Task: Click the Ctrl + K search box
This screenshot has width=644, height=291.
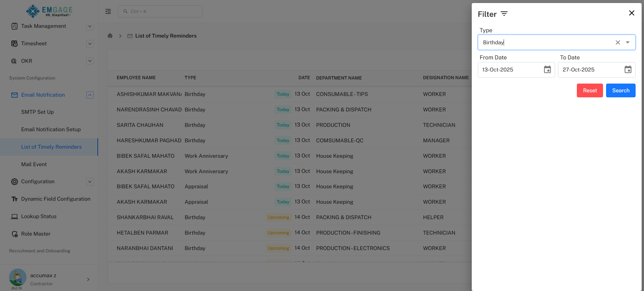Action: [160, 11]
